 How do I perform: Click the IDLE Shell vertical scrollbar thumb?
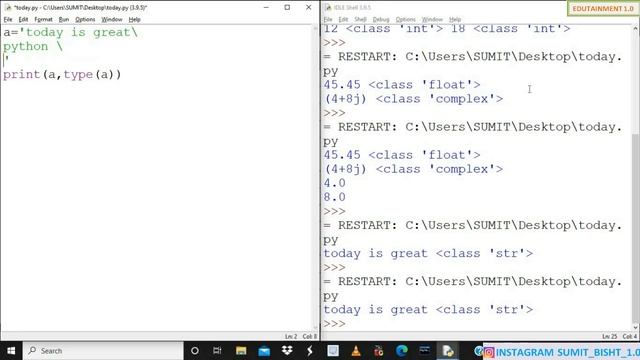636,228
